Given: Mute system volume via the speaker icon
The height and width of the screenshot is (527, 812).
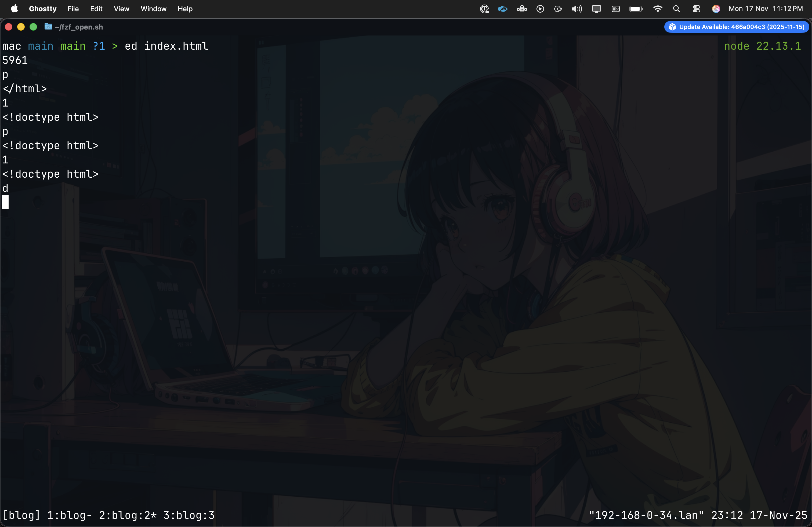Looking at the screenshot, I should point(576,9).
